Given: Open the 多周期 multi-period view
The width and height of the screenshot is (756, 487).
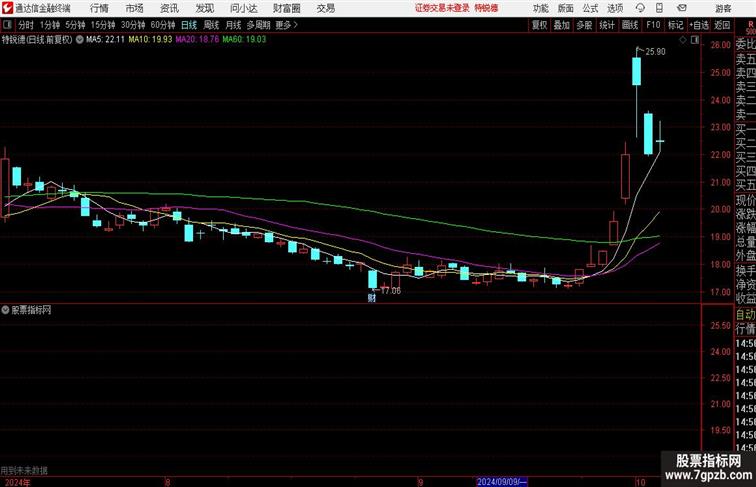Looking at the screenshot, I should (x=258, y=25).
